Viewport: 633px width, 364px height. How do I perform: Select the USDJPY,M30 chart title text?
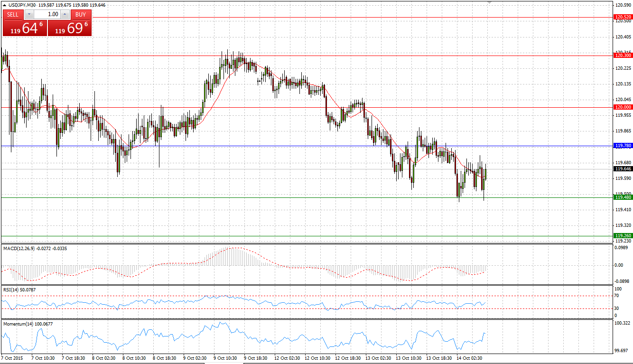(x=22, y=5)
